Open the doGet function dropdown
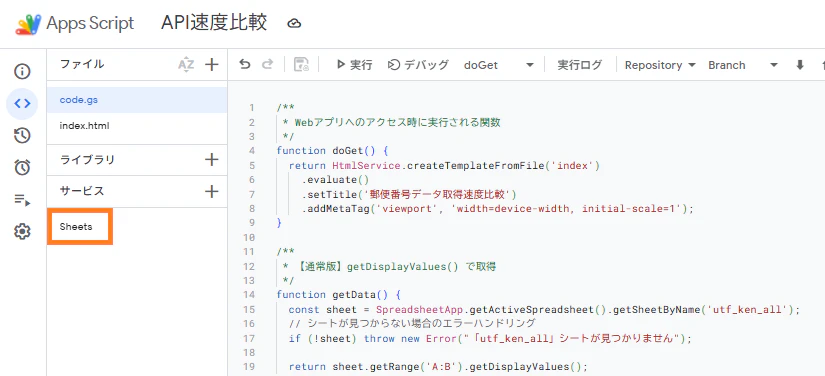 point(499,65)
